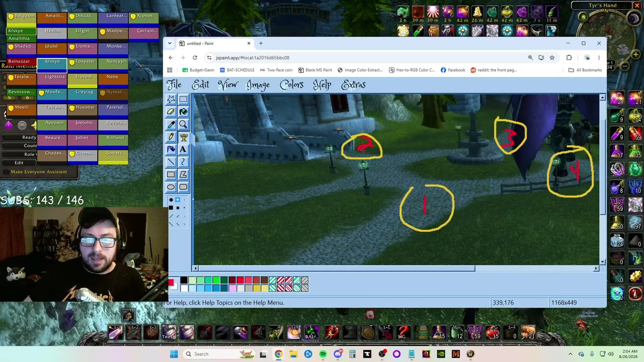Select the large round brush shape option
The height and width of the screenshot is (362, 644).
click(171, 200)
